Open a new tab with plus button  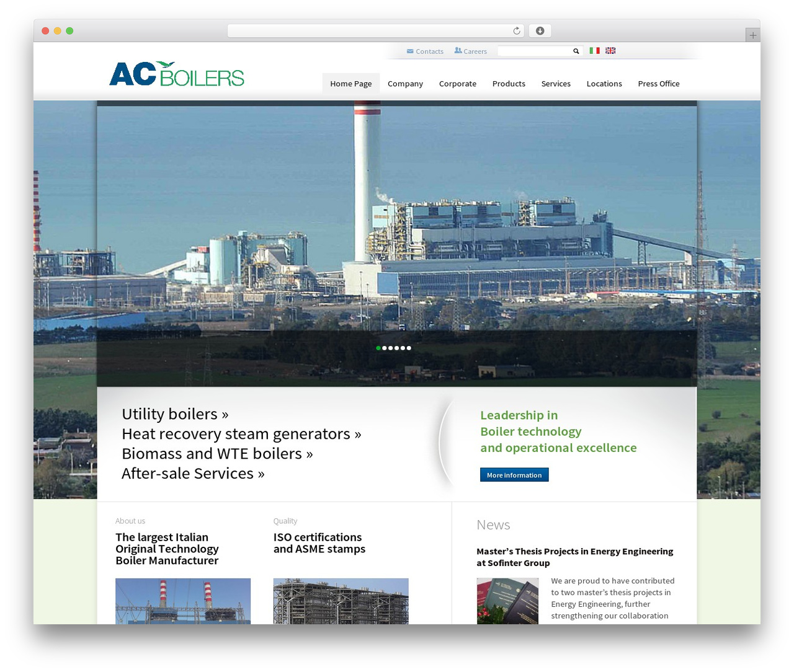point(752,35)
